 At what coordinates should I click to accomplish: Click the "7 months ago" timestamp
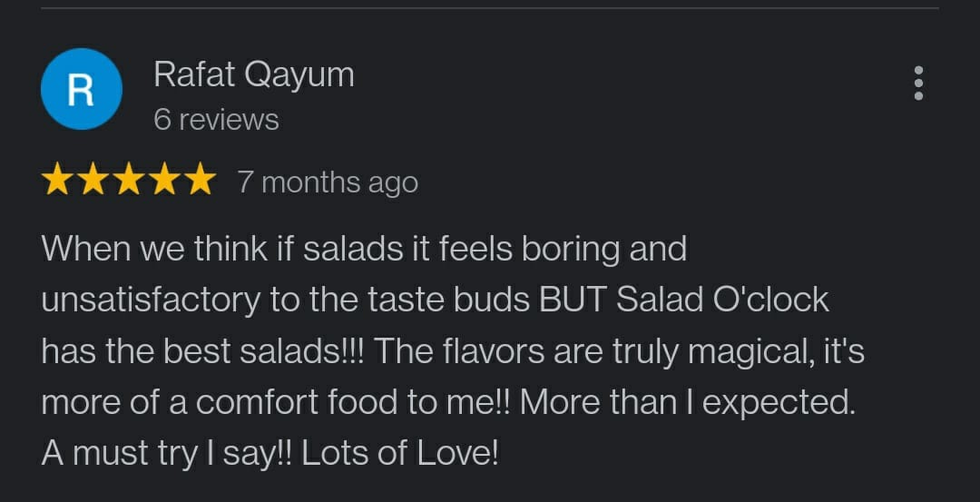(328, 183)
